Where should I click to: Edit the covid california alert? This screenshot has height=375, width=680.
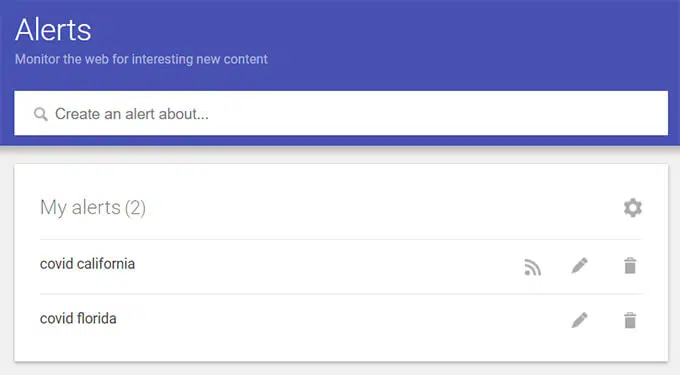click(x=579, y=265)
